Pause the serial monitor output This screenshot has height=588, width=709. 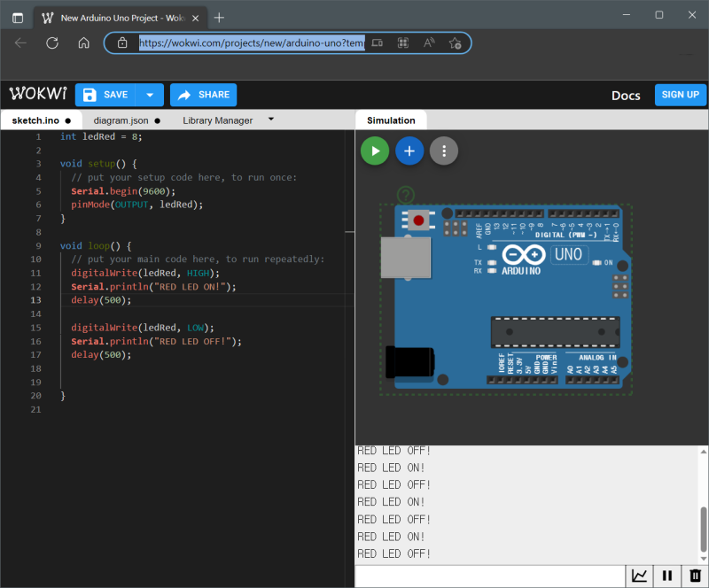click(667, 576)
